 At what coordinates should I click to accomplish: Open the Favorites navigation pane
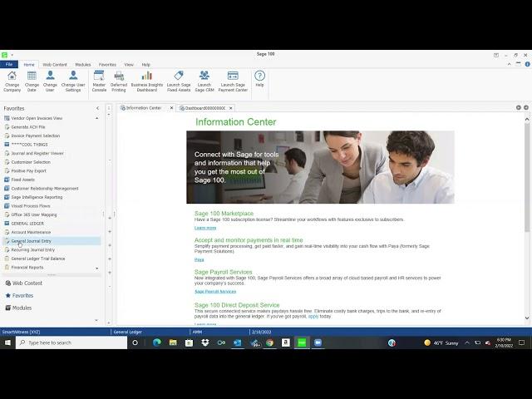(19, 296)
